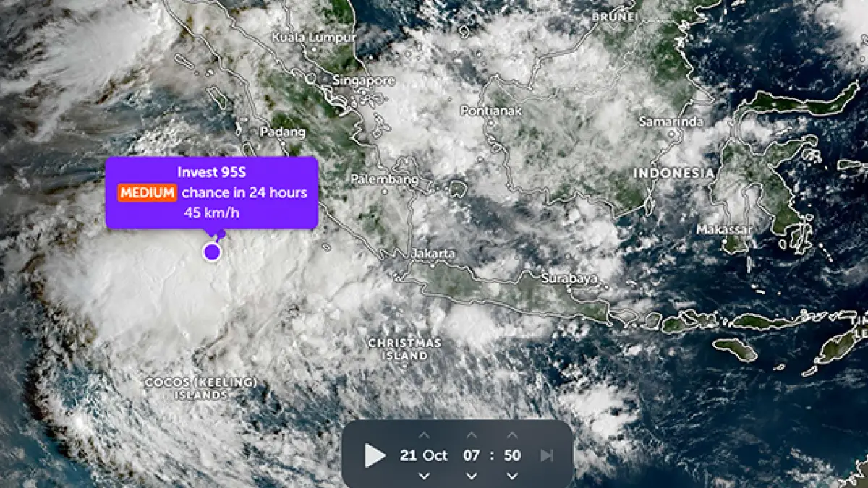The height and width of the screenshot is (488, 868).
Task: Click the Singapore city marker
Action: pos(311,78)
